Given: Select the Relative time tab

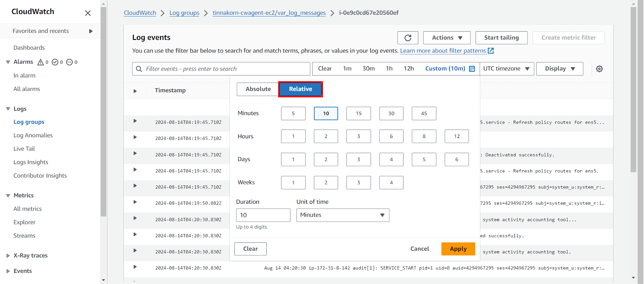Looking at the screenshot, I should coord(300,89).
